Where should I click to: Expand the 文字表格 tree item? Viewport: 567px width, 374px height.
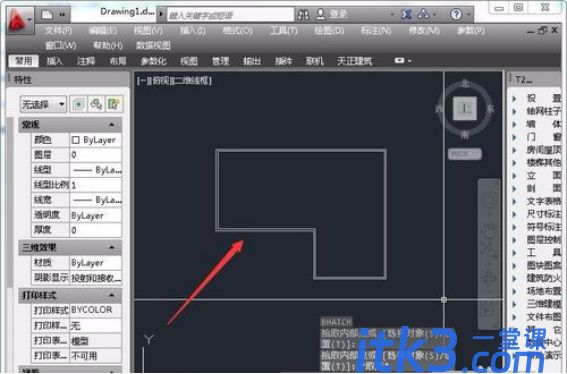click(515, 201)
